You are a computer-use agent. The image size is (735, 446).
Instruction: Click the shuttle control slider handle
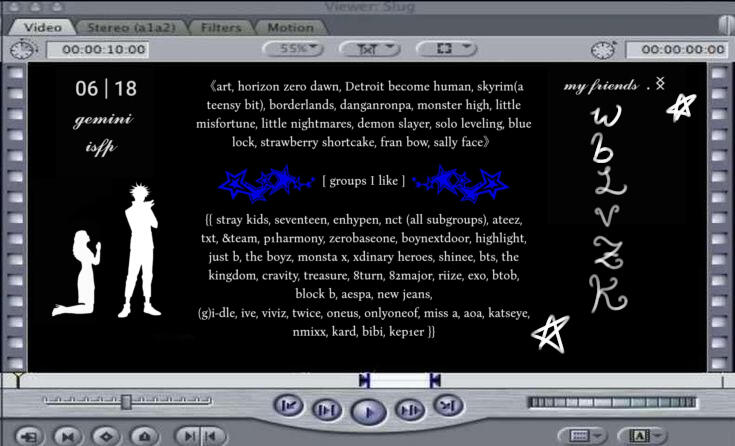126,402
